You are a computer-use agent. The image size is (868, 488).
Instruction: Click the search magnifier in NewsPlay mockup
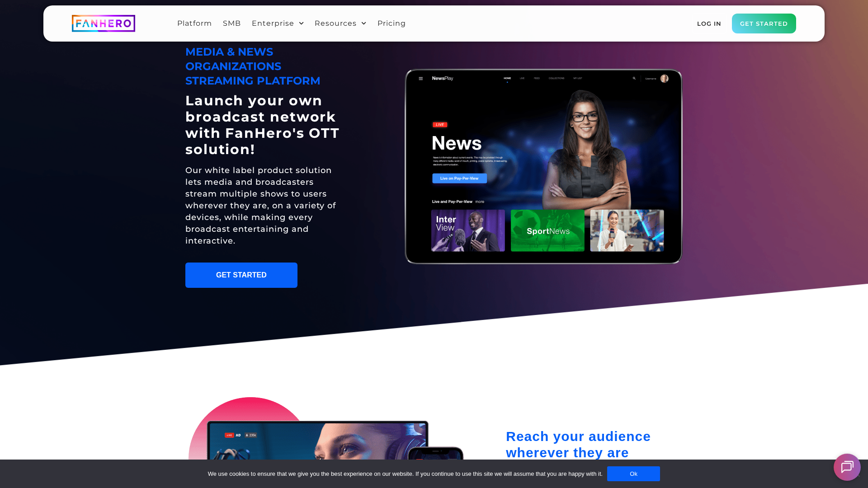click(634, 78)
